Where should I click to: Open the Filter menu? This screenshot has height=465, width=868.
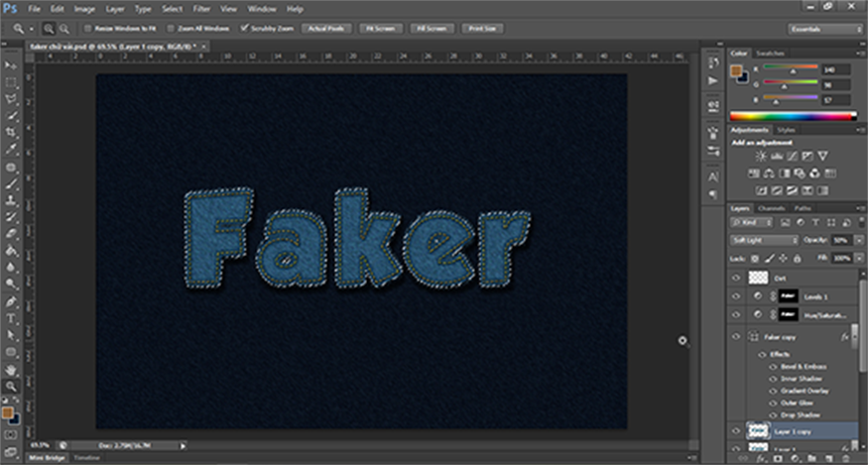coord(201,8)
